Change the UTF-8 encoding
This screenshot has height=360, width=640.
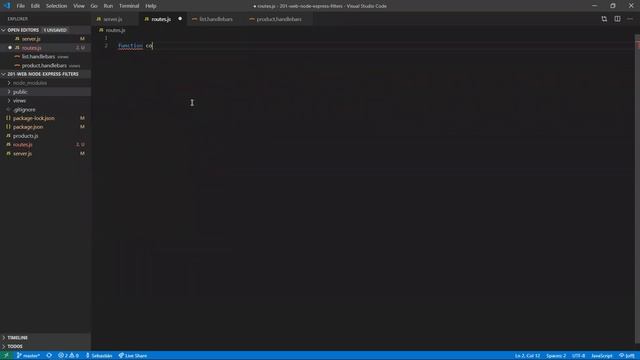tap(578, 356)
